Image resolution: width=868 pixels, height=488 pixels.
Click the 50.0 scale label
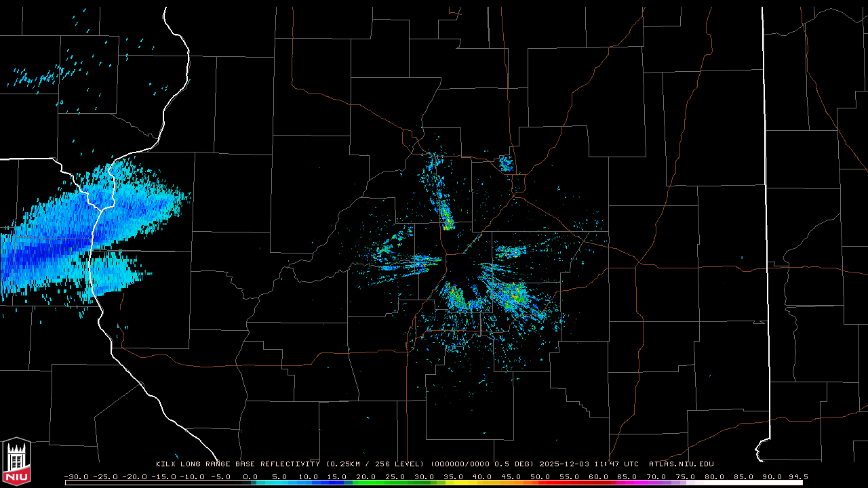click(540, 476)
